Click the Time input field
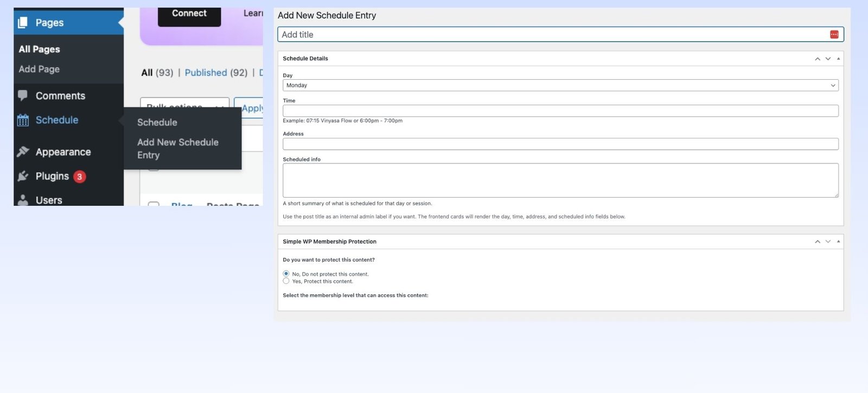Screen dimensions: 868x393 click(x=560, y=111)
